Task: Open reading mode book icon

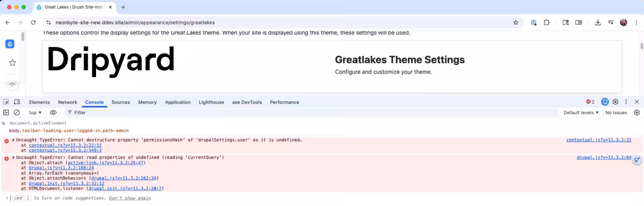Action: (x=579, y=23)
